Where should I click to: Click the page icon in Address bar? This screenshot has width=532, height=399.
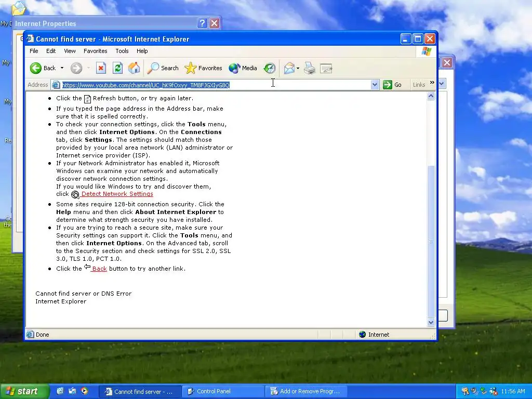(56, 85)
